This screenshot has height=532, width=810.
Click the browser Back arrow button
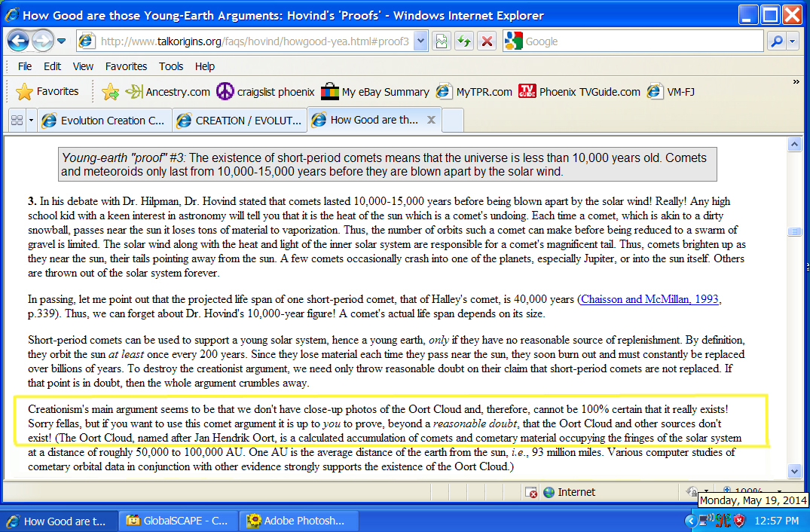click(x=18, y=41)
